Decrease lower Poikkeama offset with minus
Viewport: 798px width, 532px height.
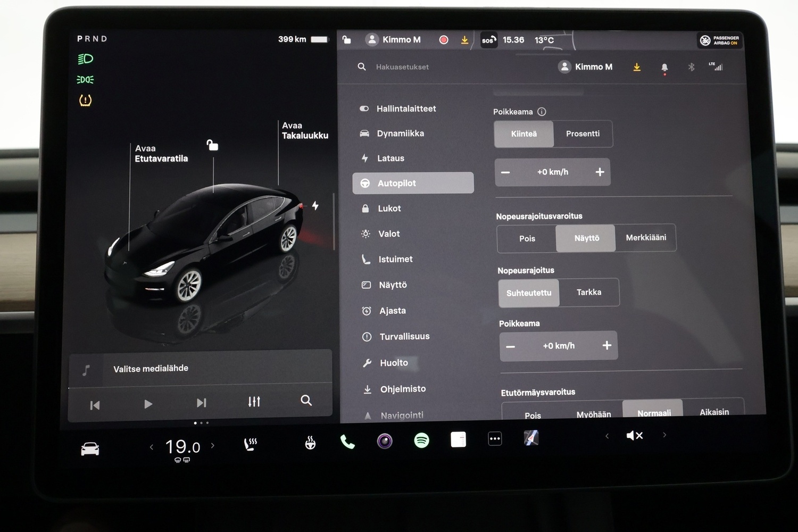point(510,347)
